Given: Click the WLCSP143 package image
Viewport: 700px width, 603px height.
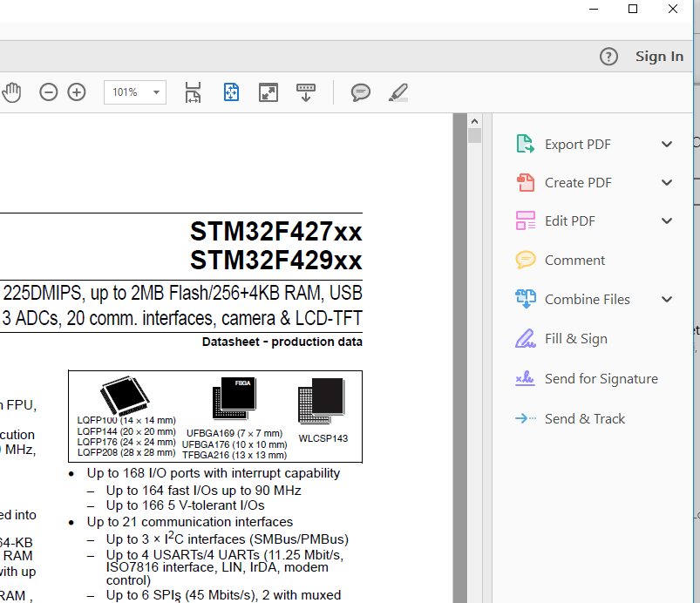Looking at the screenshot, I should coord(322,401).
